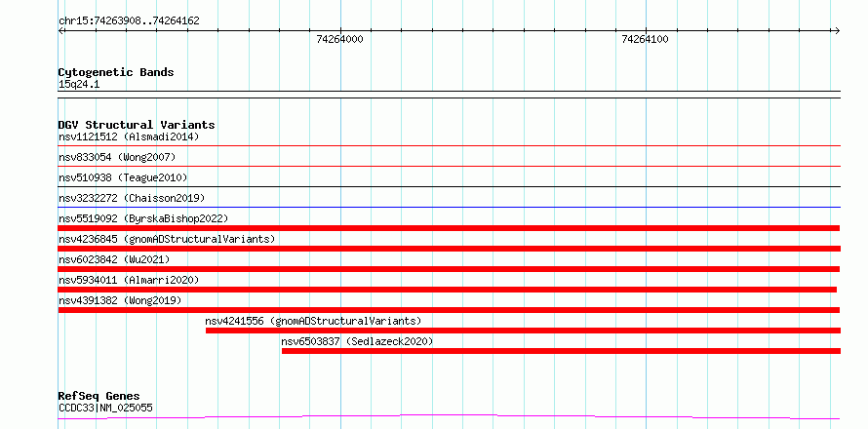Screen dimensions: 868x429
Task: Click the red bar under nsv4391382
Action: pos(449,310)
